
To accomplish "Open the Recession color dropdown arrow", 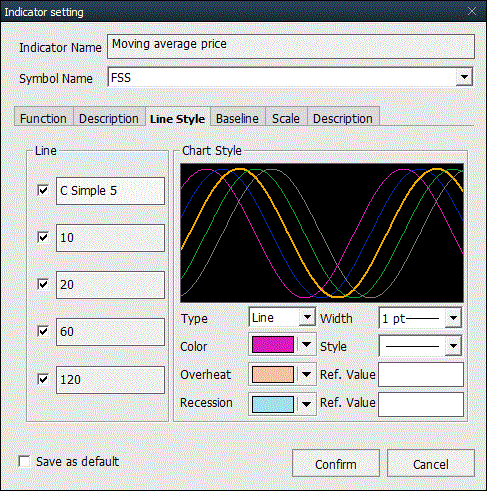I will 307,404.
